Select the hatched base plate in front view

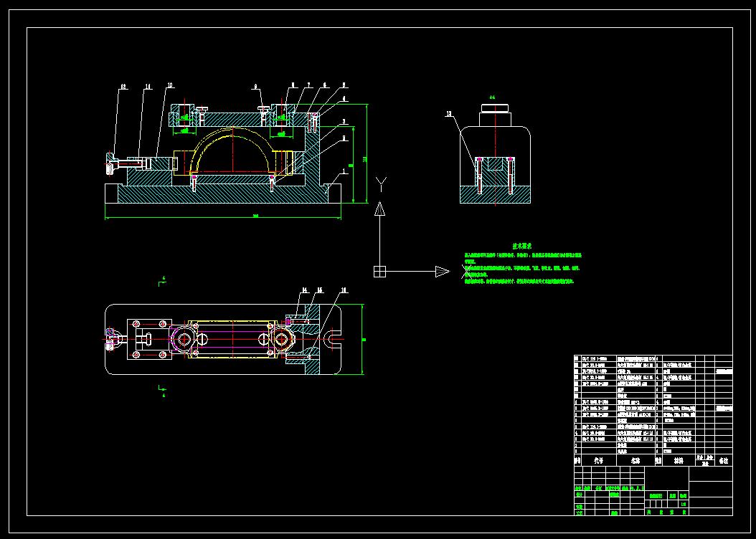point(223,194)
